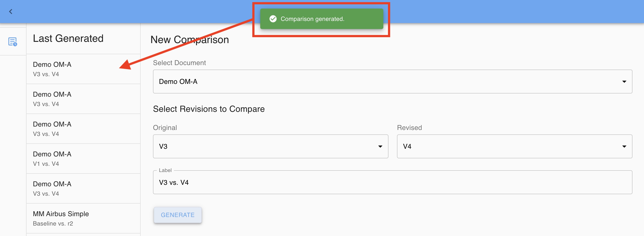This screenshot has width=644, height=236.
Task: Click the Select Document dropdown arrow
Action: pyautogui.click(x=624, y=82)
